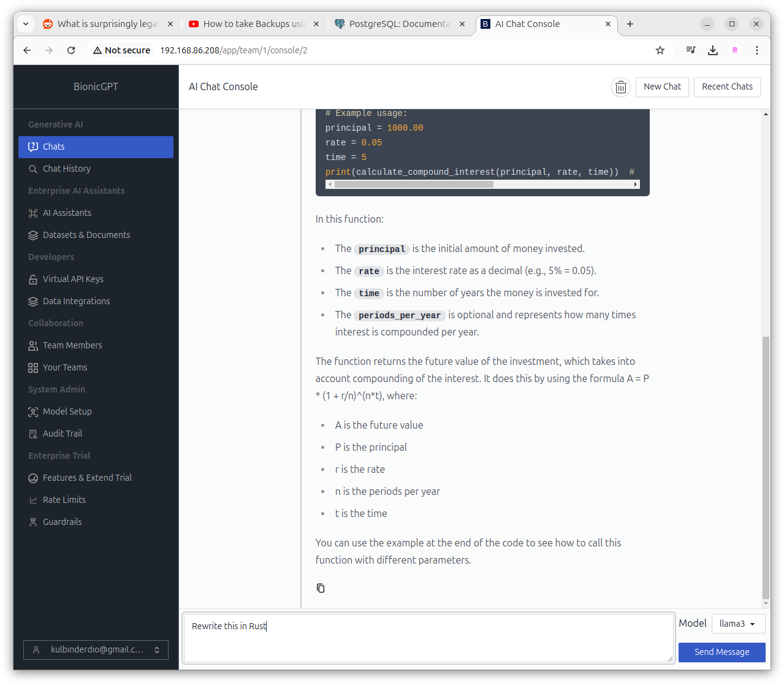Copy the response using the clipboard icon
784x685 pixels.
tap(320, 588)
